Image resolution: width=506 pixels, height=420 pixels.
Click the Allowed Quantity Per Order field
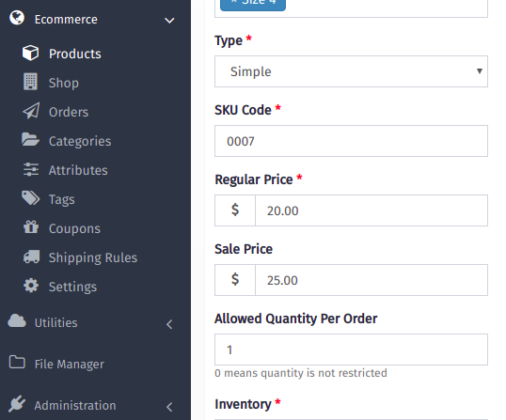click(351, 350)
